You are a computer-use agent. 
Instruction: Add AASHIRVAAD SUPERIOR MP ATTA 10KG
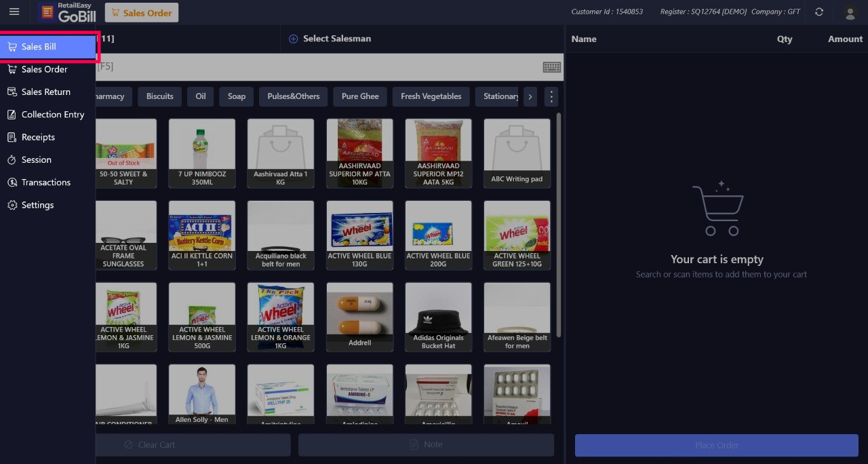pyautogui.click(x=359, y=153)
